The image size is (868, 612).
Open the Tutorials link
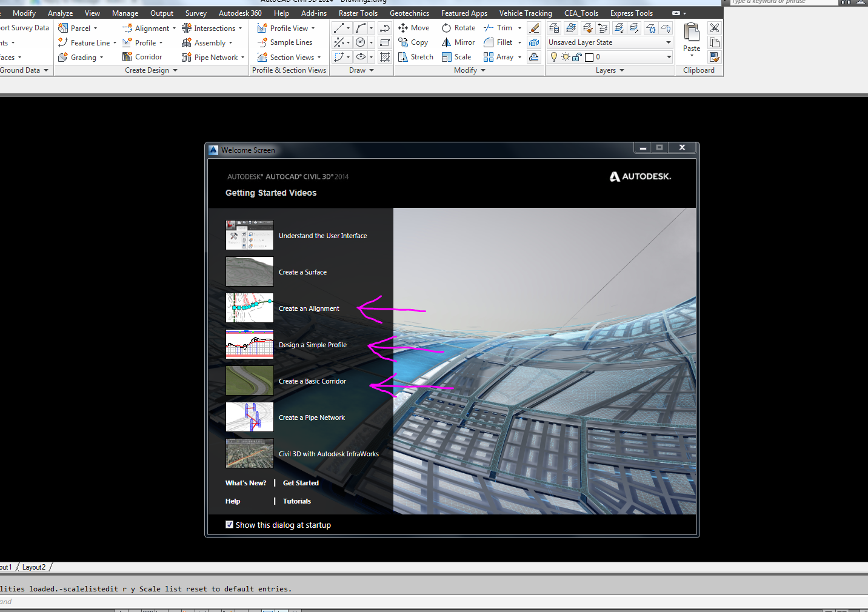pos(296,501)
